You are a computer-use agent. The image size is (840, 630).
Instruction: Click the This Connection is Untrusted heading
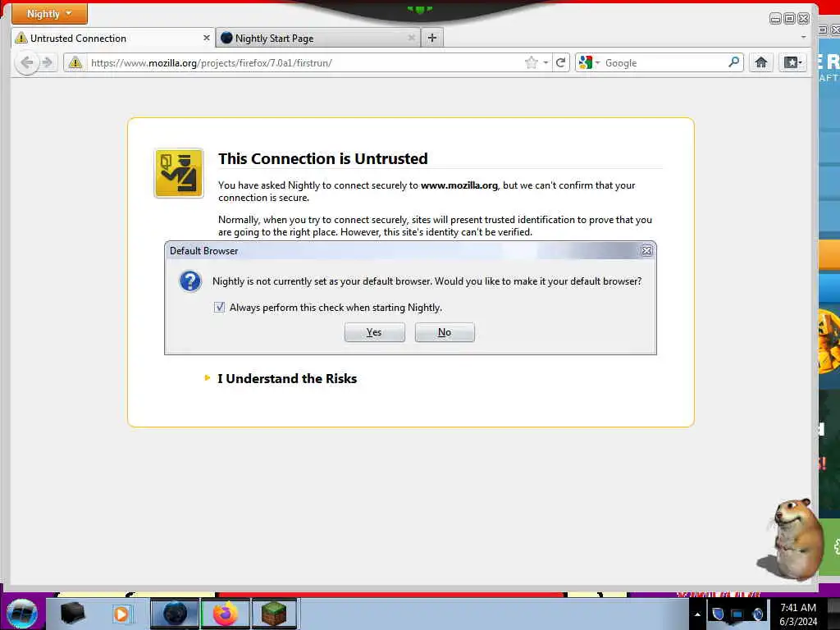(323, 158)
